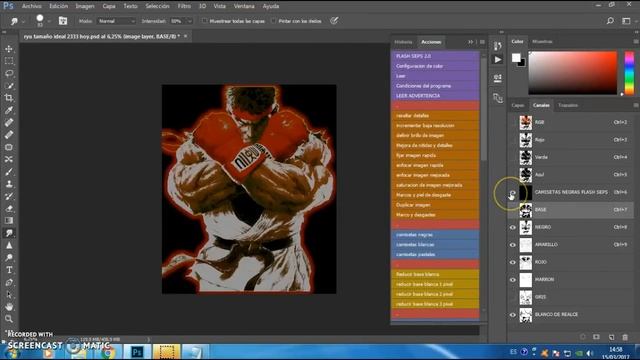Hide the BLANCO DE REALCE channel
The width and height of the screenshot is (640, 360).
(513, 315)
